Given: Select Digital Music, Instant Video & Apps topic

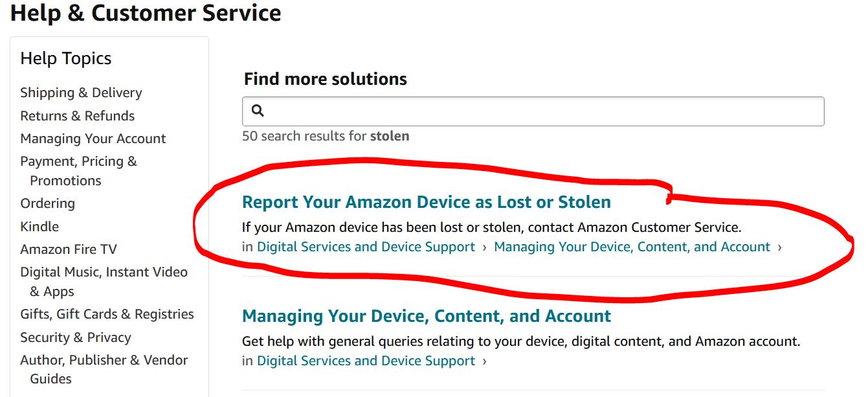Looking at the screenshot, I should coord(104,272).
